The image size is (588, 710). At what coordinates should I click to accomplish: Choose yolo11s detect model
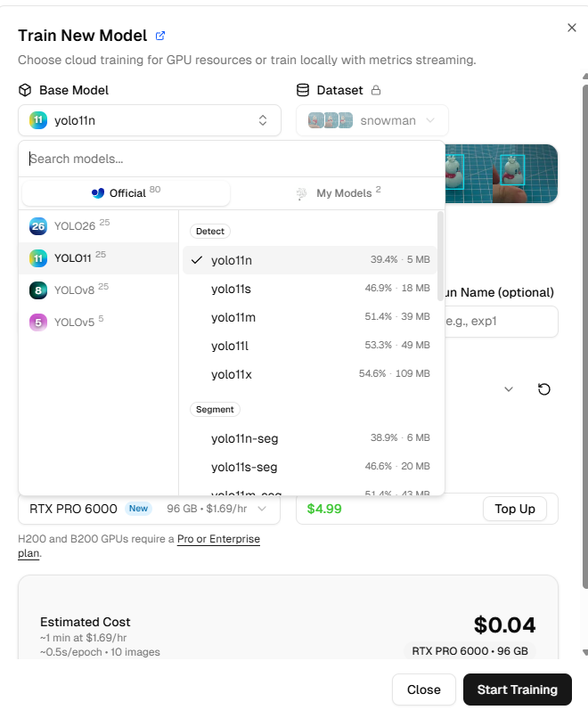click(x=310, y=289)
